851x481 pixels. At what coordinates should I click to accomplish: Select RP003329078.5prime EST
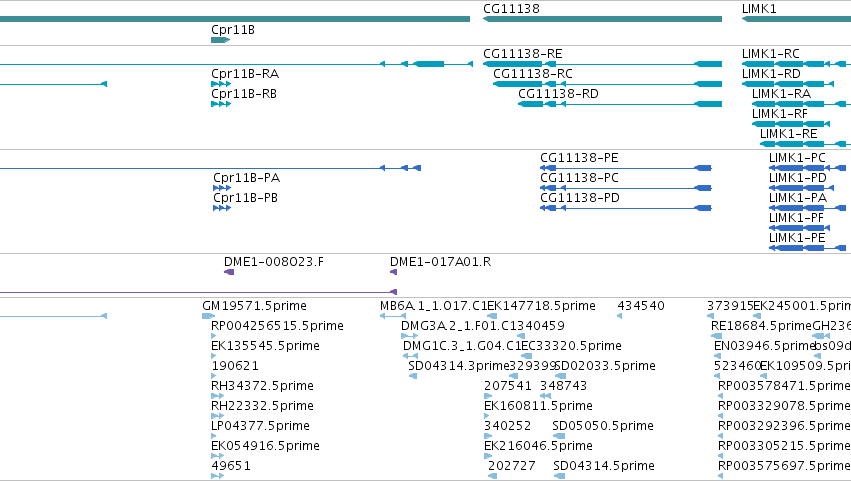720,416
